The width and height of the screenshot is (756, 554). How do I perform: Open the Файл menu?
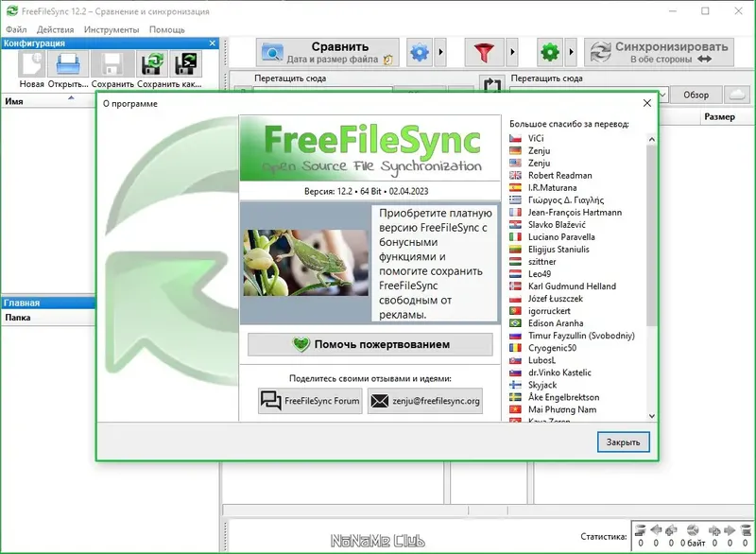tap(16, 29)
